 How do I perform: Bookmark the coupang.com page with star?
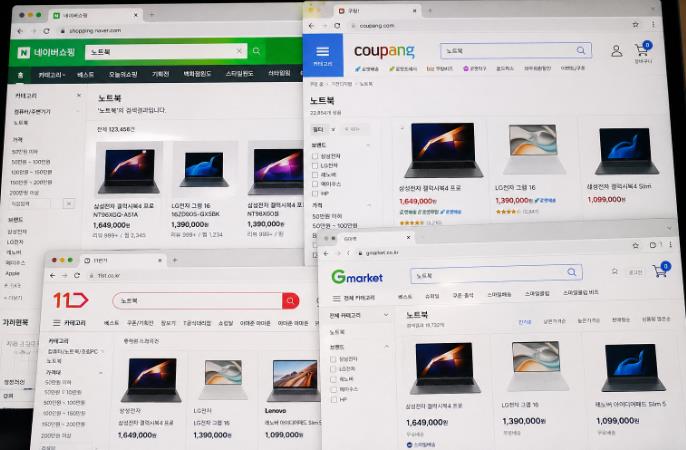pyautogui.click(x=635, y=25)
